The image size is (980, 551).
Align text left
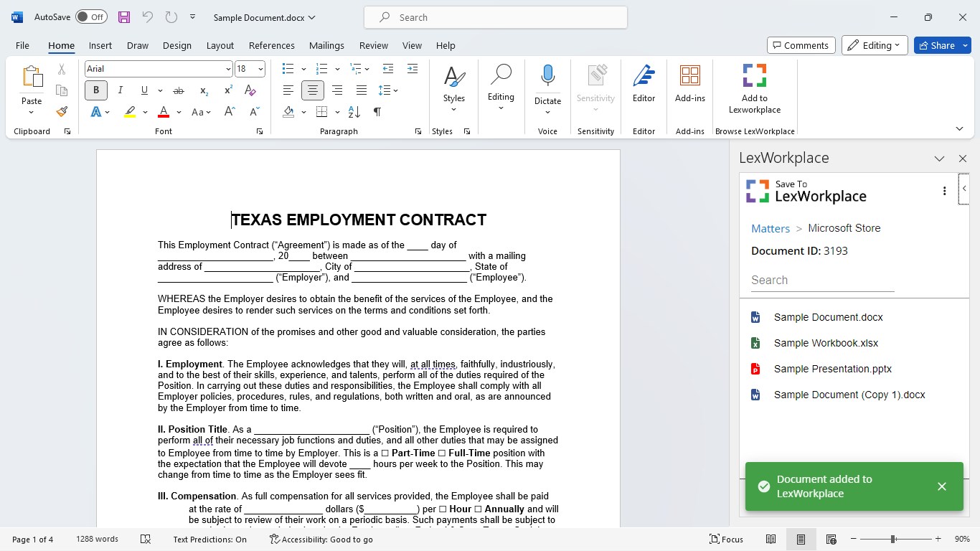click(x=288, y=90)
